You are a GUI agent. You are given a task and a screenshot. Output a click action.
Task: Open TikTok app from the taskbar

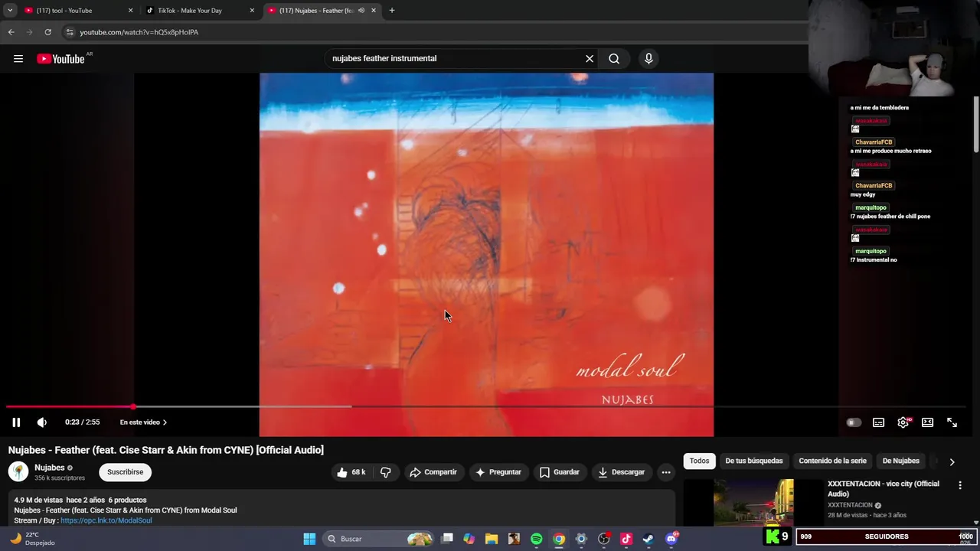626,539
